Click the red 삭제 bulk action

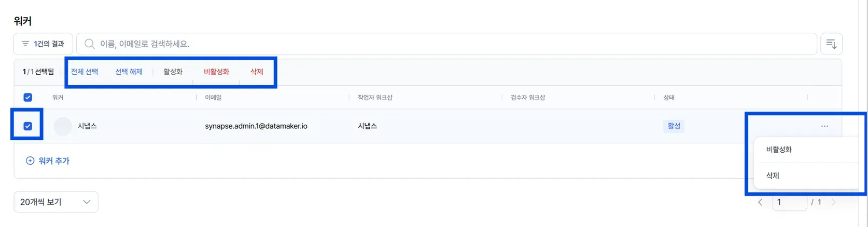[257, 72]
